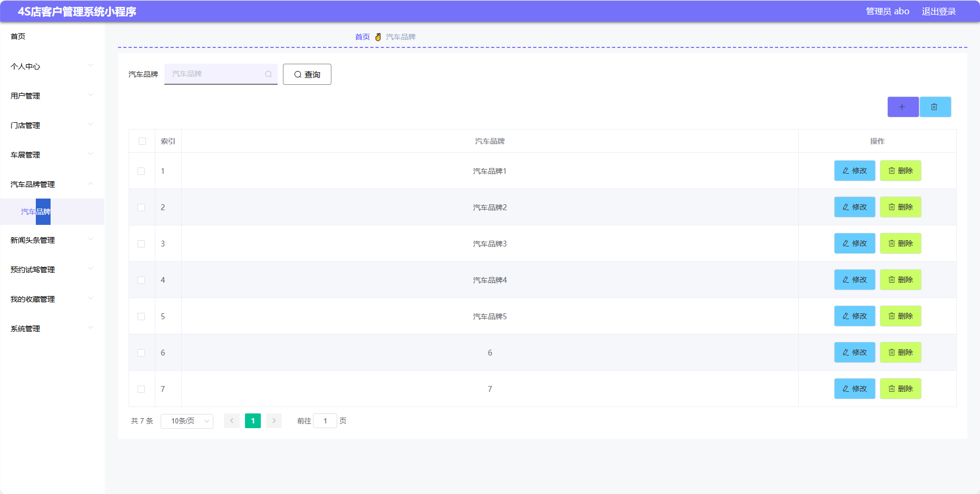Click 修改 for 汽车品牌2
Viewport: 980px width, 494px height.
point(855,207)
